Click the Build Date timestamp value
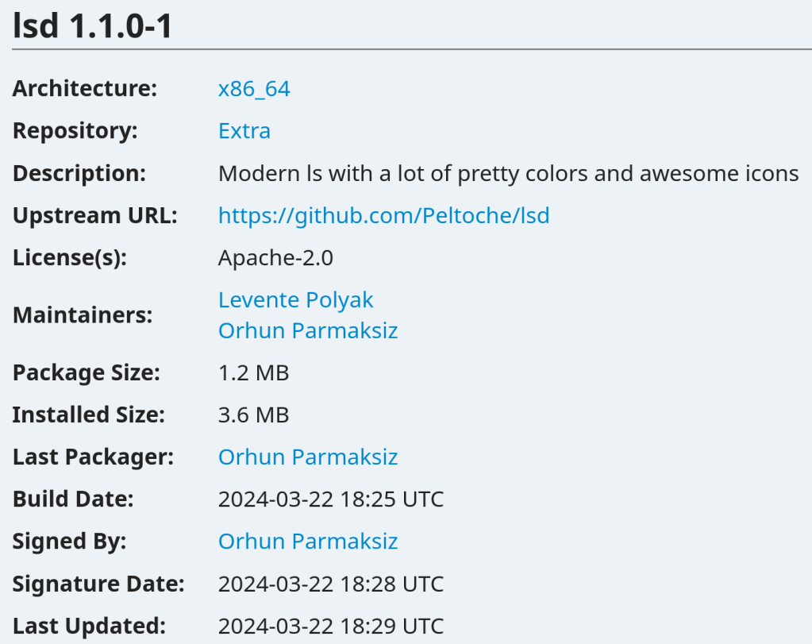The image size is (812, 644). pyautogui.click(x=330, y=499)
